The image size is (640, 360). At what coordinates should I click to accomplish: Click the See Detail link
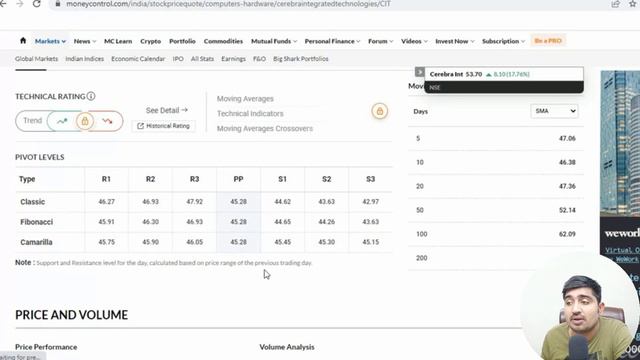[167, 110]
